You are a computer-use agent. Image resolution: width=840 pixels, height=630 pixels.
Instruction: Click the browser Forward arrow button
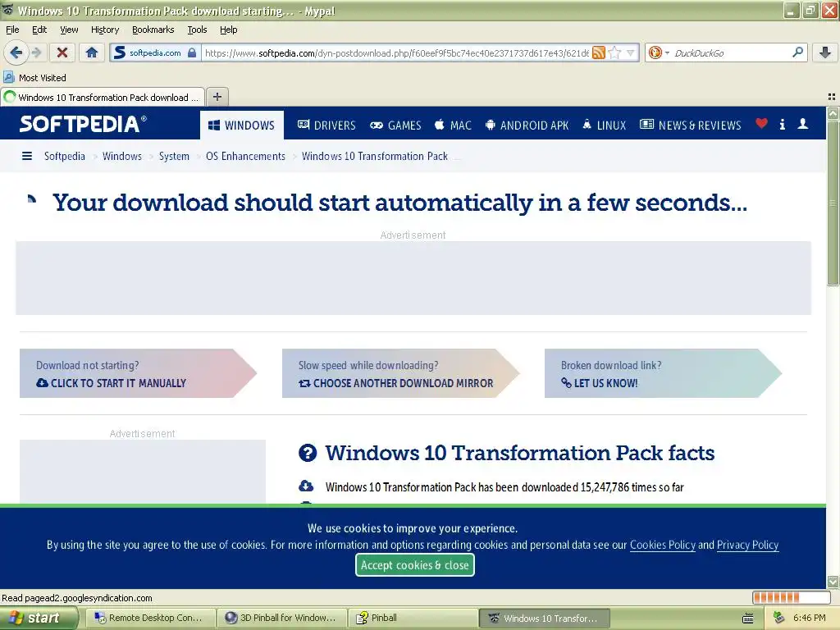pyautogui.click(x=36, y=52)
